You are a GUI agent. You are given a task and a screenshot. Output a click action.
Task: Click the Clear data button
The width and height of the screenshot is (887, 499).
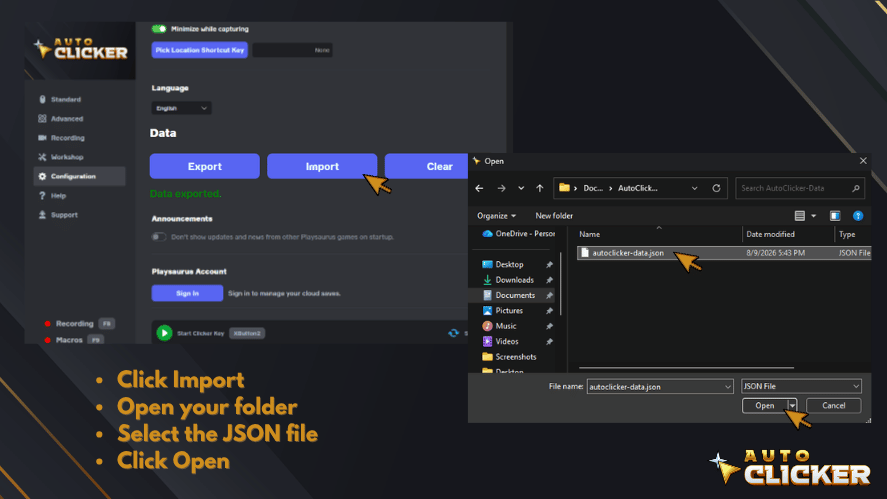pyautogui.click(x=427, y=166)
